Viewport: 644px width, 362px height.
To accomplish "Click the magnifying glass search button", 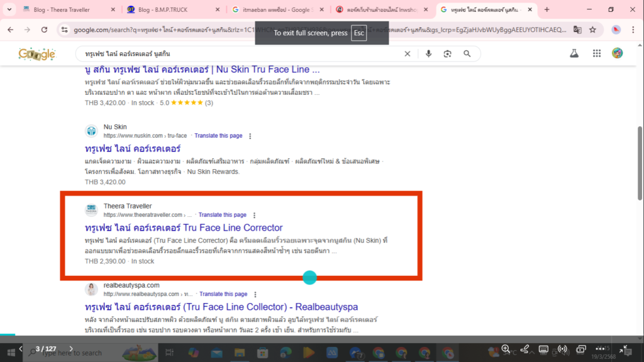I will [467, 54].
